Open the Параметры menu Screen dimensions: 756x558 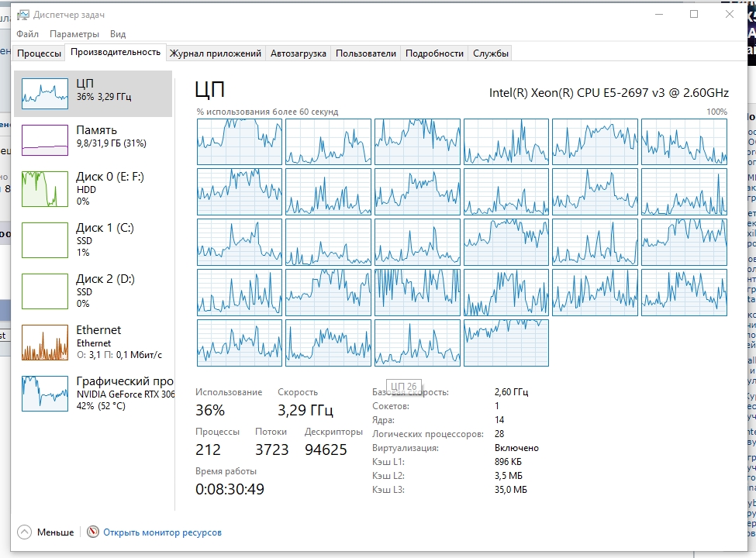click(74, 34)
